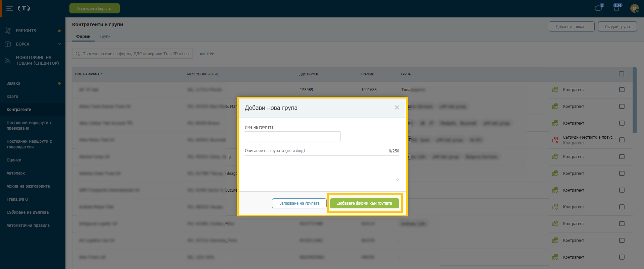The image size is (644, 269).
Task: Check the checkbox in the third table row
Action: (622, 123)
